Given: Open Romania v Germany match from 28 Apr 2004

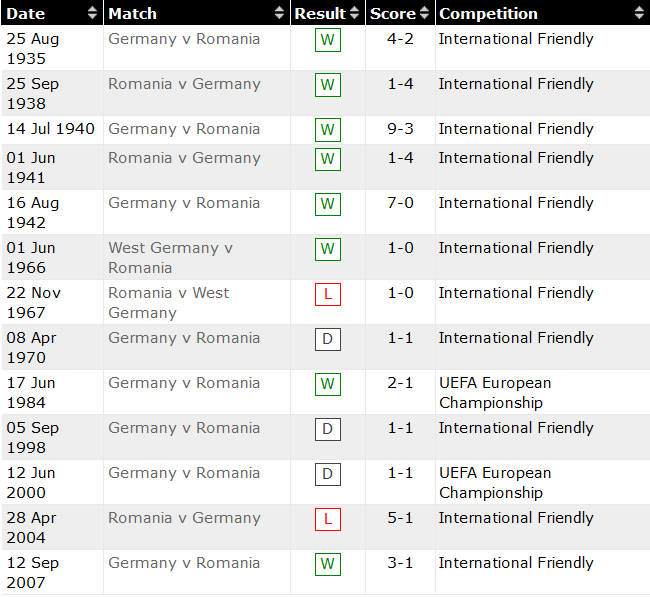Looking at the screenshot, I should pyautogui.click(x=184, y=518).
